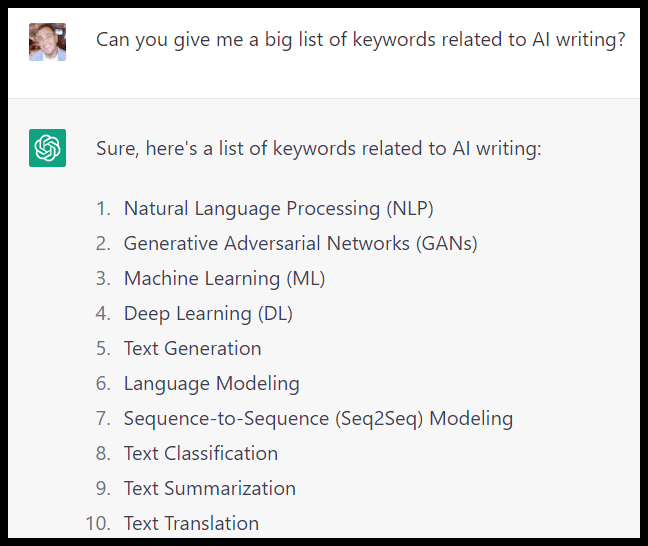
Task: Click the numeral 9 list marker
Action: click(102, 488)
